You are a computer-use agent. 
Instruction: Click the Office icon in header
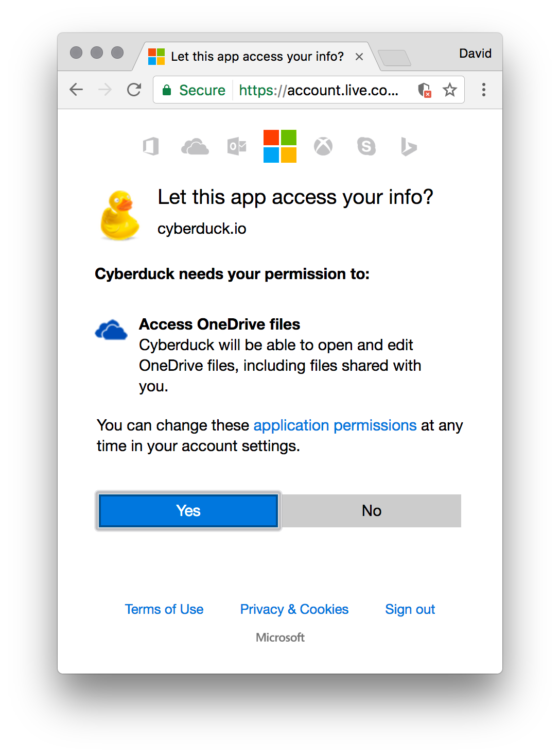(x=151, y=147)
